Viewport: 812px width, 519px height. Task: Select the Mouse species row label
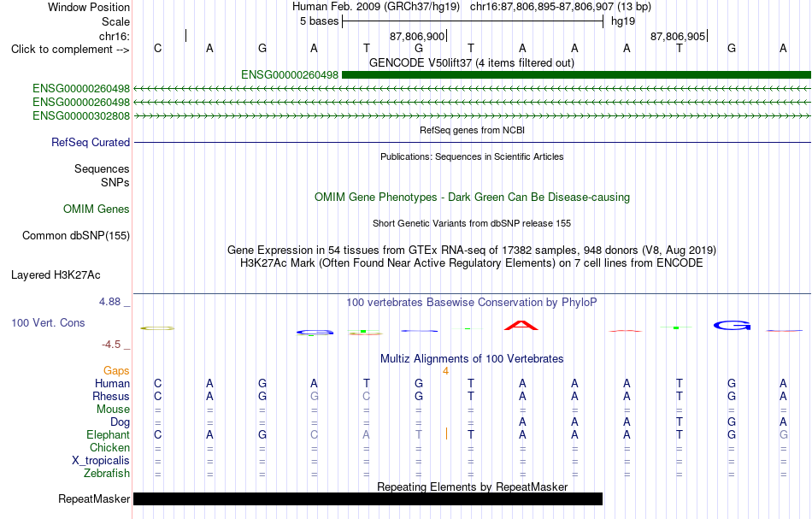(113, 410)
